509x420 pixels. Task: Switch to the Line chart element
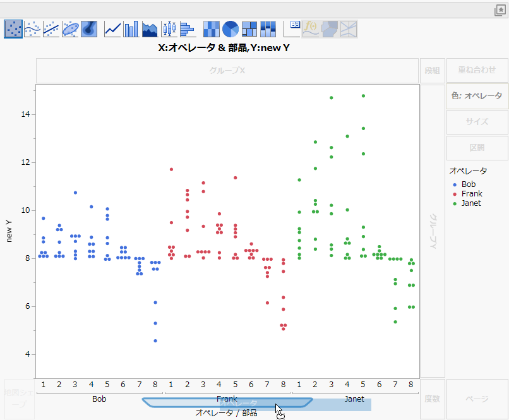point(112,29)
